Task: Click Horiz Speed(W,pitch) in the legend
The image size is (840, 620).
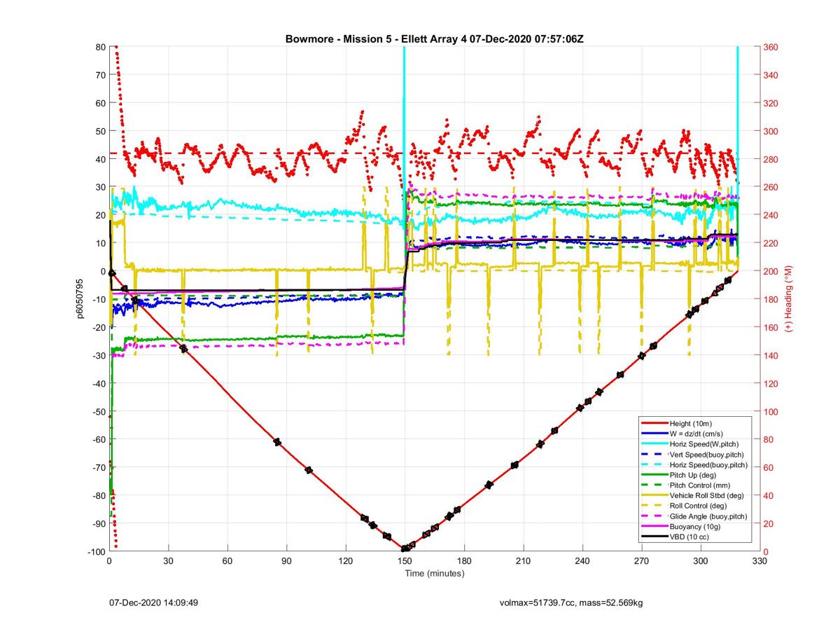Action: coord(705,444)
